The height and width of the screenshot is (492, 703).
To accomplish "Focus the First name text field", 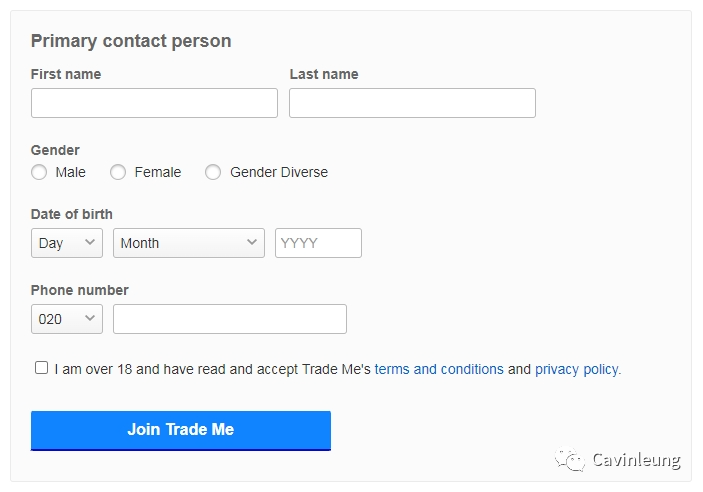I will (x=154, y=103).
